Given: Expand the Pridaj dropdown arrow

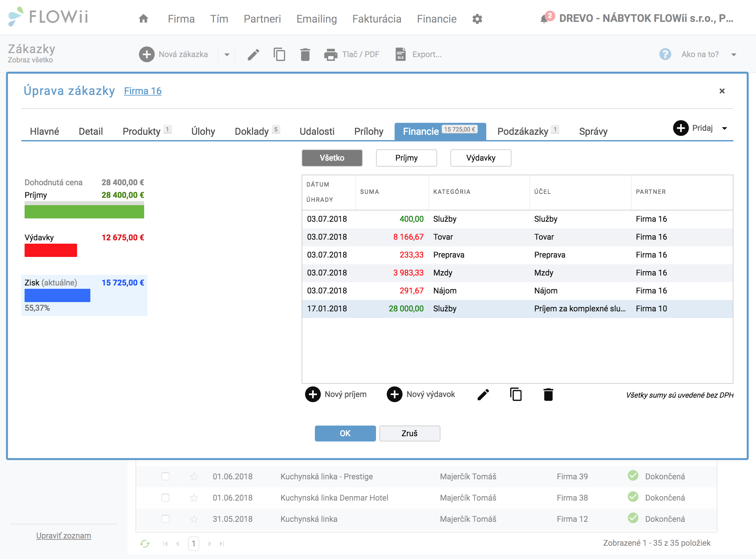Looking at the screenshot, I should 724,128.
